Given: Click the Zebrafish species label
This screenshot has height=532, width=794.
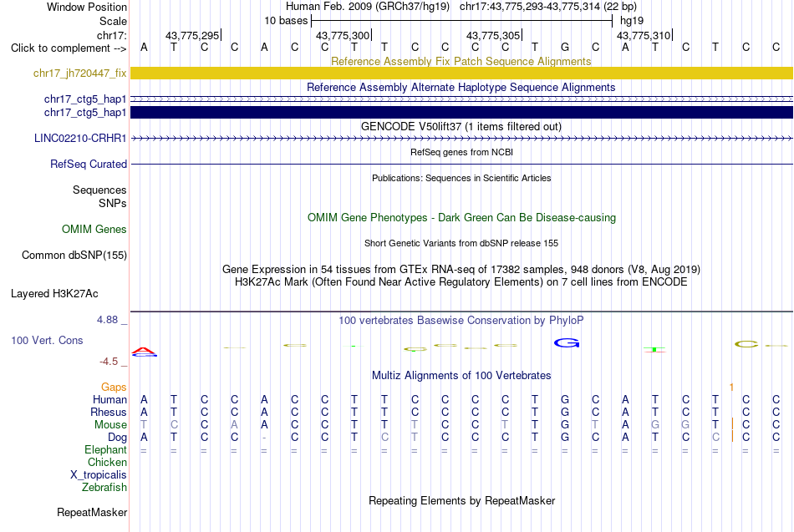Looking at the screenshot, I should coord(104,487).
